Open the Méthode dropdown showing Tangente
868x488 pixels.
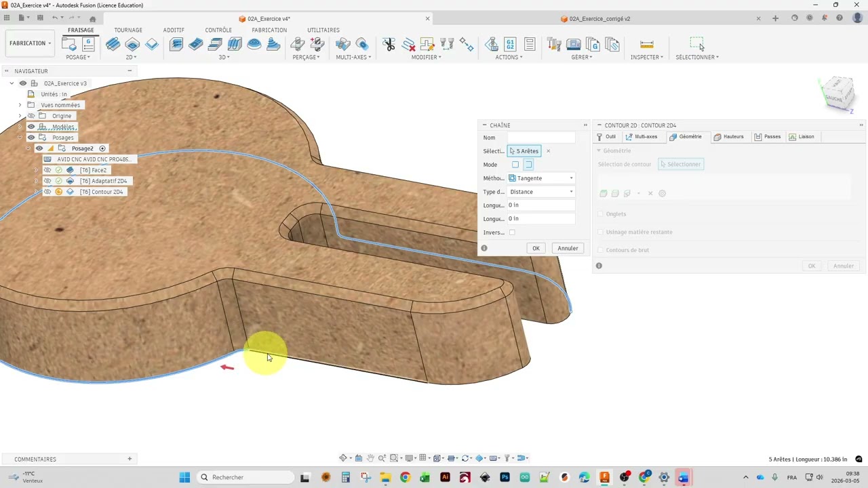(541, 178)
